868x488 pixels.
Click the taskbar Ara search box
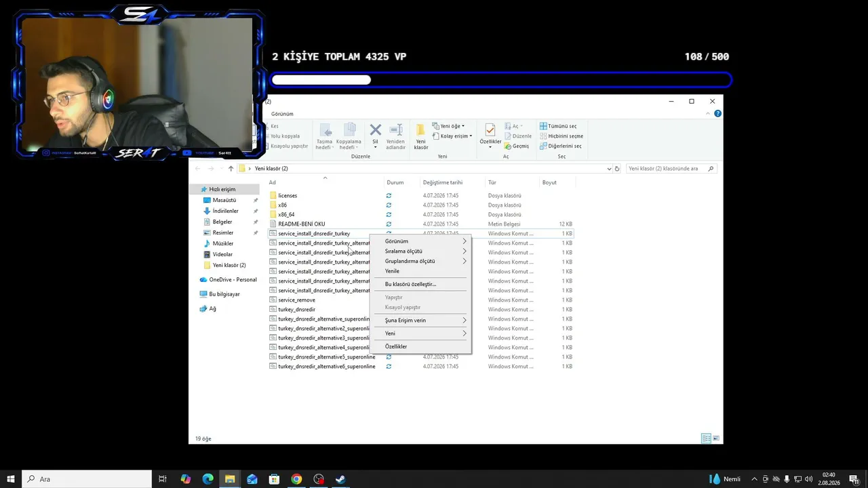pos(87,479)
